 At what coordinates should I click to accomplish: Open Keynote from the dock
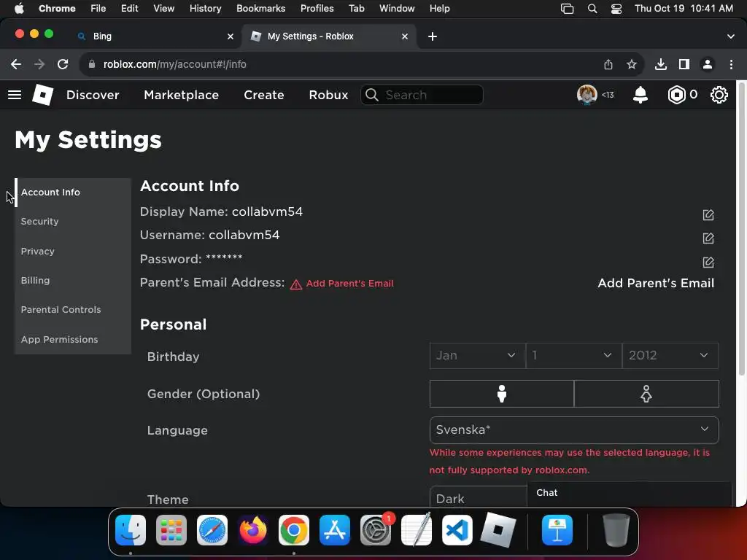557,530
